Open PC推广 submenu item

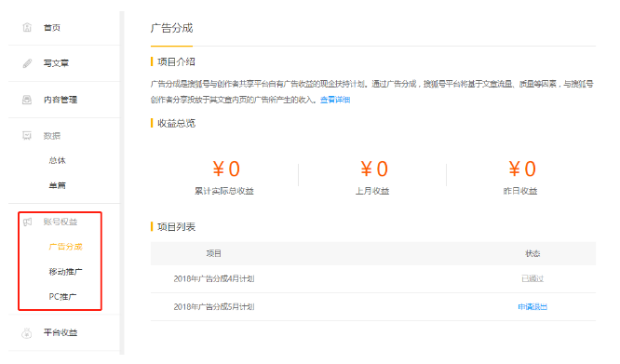coord(62,296)
